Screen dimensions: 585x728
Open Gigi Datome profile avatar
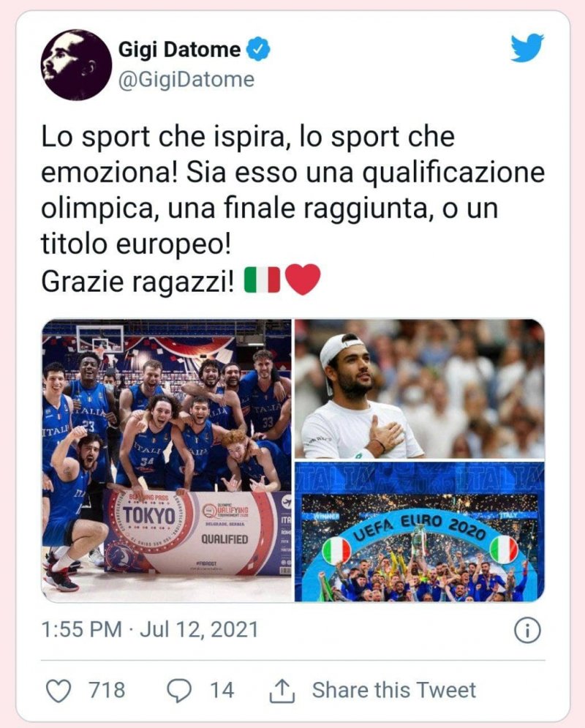click(x=77, y=64)
